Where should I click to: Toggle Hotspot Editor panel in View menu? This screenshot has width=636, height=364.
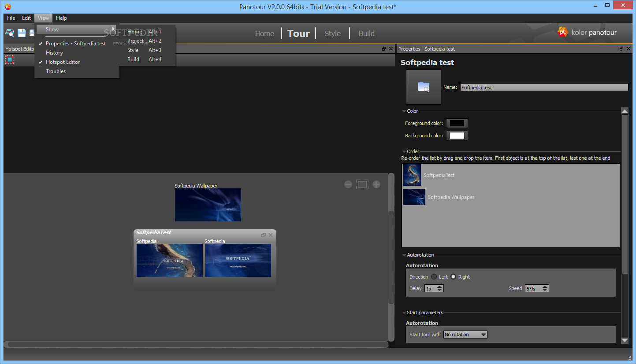click(63, 62)
